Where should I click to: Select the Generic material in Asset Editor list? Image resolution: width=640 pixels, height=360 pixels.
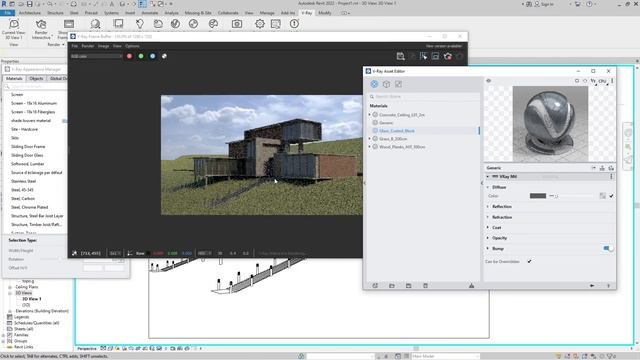(386, 123)
